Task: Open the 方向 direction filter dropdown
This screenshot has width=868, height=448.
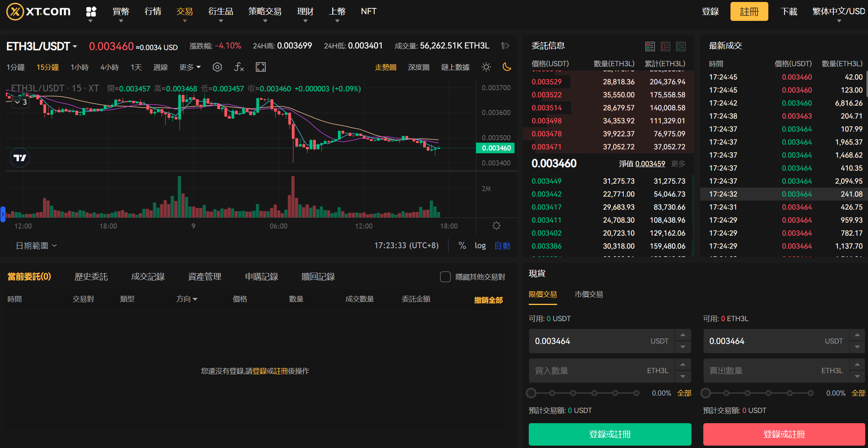Action: click(187, 299)
